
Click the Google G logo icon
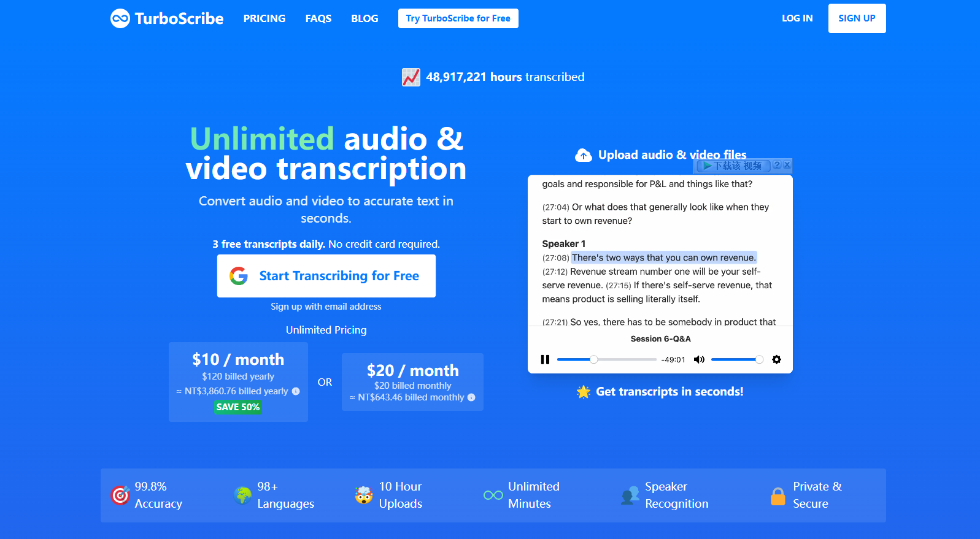(239, 276)
